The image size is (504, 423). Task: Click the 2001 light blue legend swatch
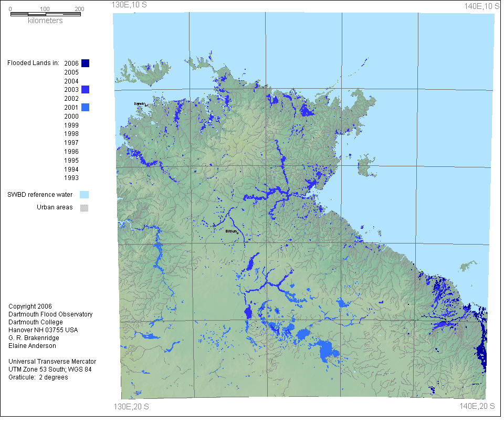85,108
